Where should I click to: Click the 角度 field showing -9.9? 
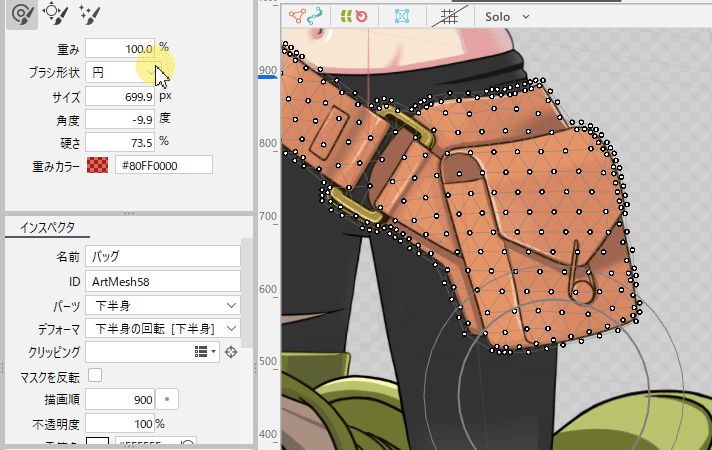[x=120, y=119]
